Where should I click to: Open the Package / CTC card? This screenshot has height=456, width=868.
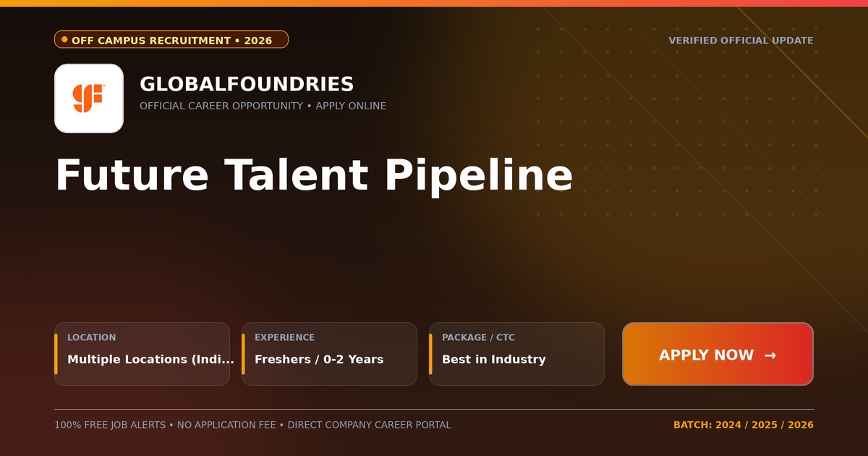tap(516, 354)
